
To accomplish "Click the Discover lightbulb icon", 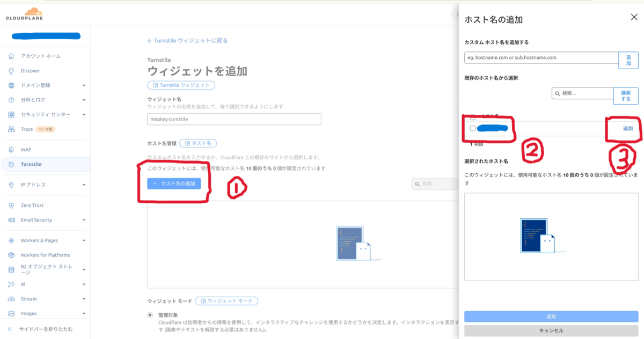I will (11, 71).
